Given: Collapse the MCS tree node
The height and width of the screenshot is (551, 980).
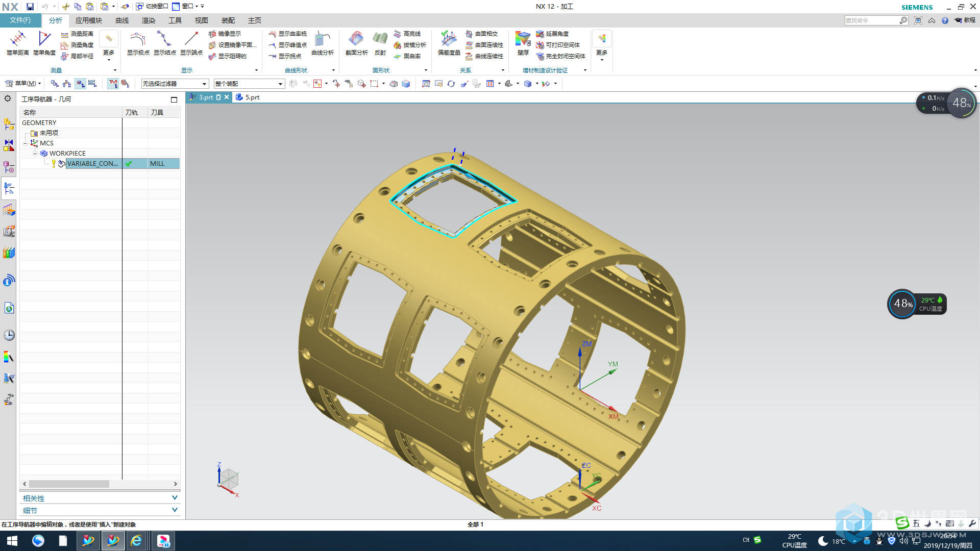Looking at the screenshot, I should coord(25,143).
